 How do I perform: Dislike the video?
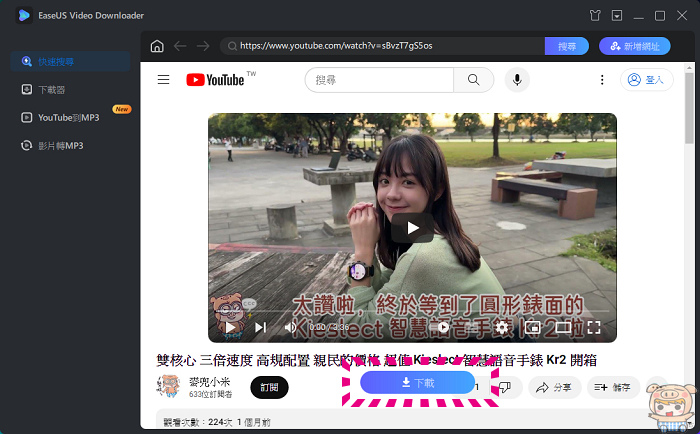(506, 387)
